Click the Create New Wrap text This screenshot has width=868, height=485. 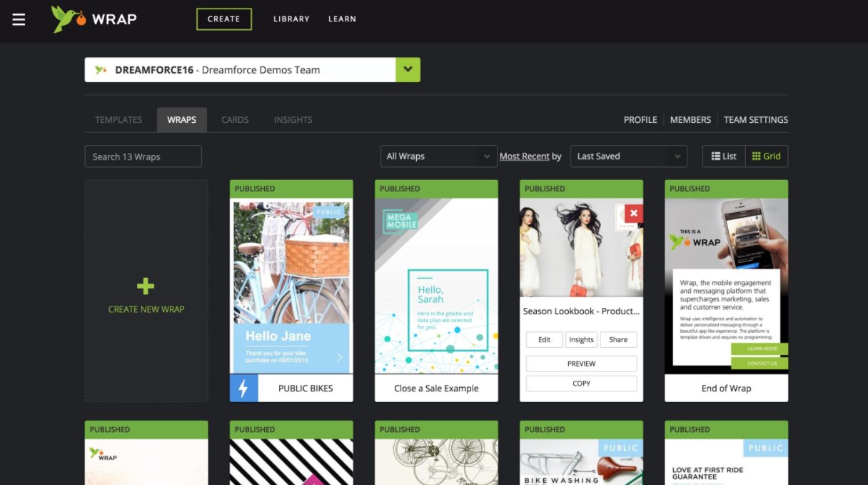click(146, 309)
